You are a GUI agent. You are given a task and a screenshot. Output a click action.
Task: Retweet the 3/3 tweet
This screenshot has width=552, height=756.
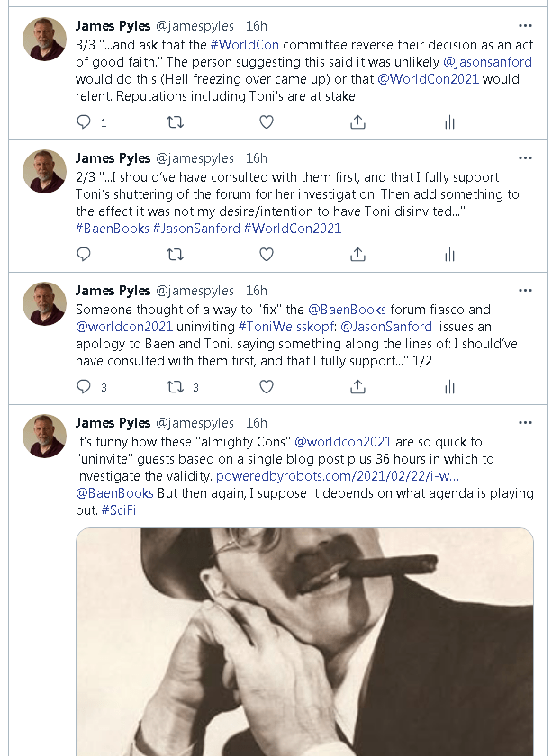(x=176, y=122)
